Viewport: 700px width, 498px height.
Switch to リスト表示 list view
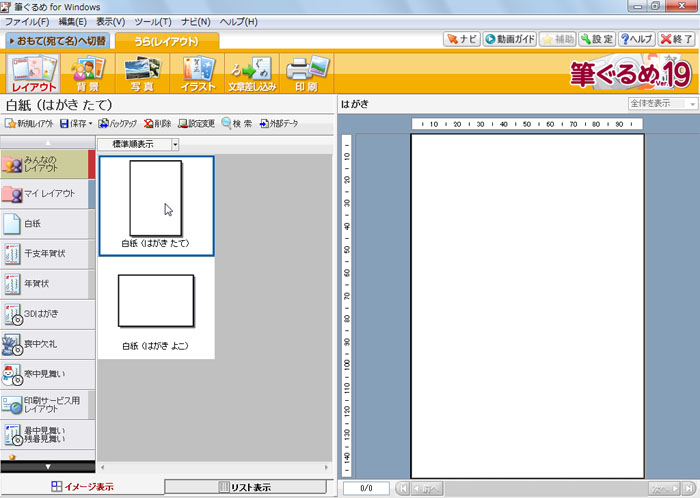245,487
